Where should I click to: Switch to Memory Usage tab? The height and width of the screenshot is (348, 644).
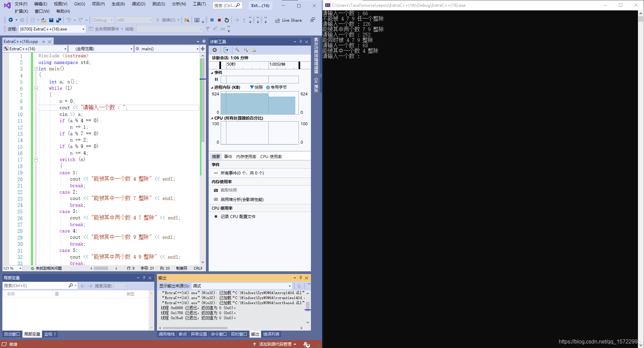246,156
